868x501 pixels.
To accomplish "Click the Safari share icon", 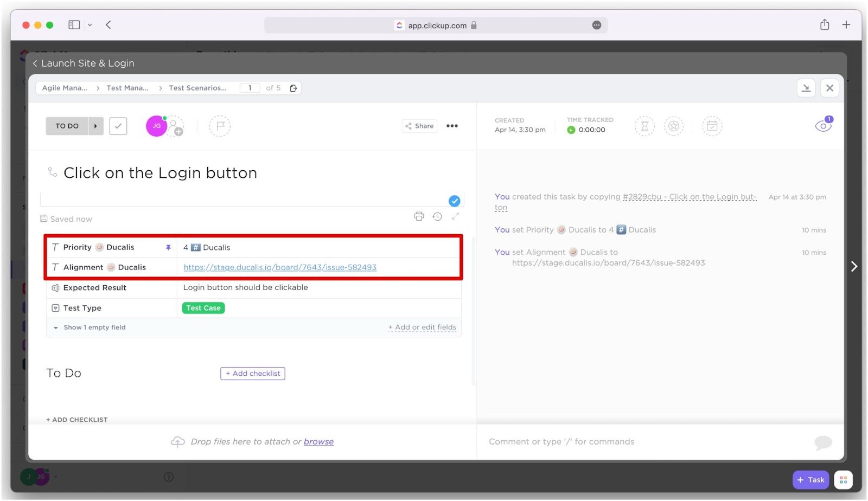I will click(x=825, y=24).
